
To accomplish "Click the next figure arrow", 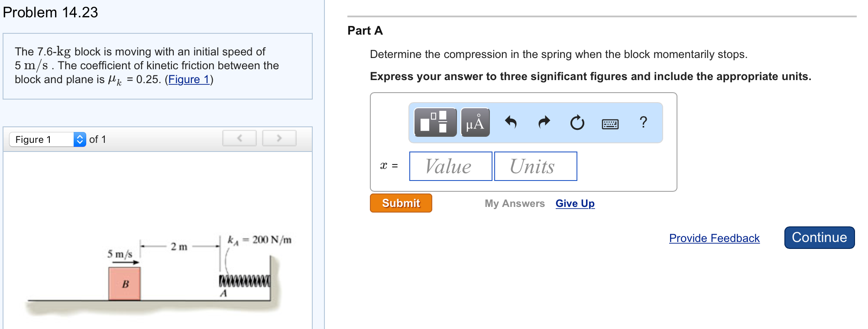I will click(x=279, y=138).
